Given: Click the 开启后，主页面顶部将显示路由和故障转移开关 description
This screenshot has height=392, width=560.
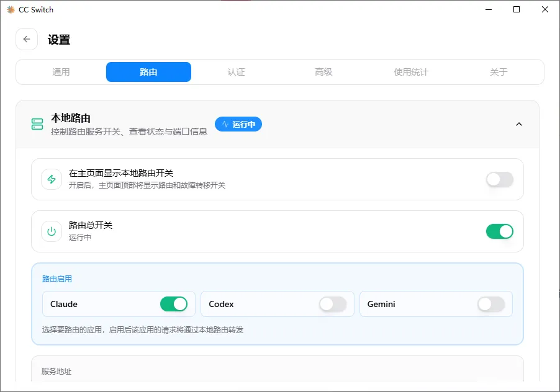Looking at the screenshot, I should click(x=147, y=185).
